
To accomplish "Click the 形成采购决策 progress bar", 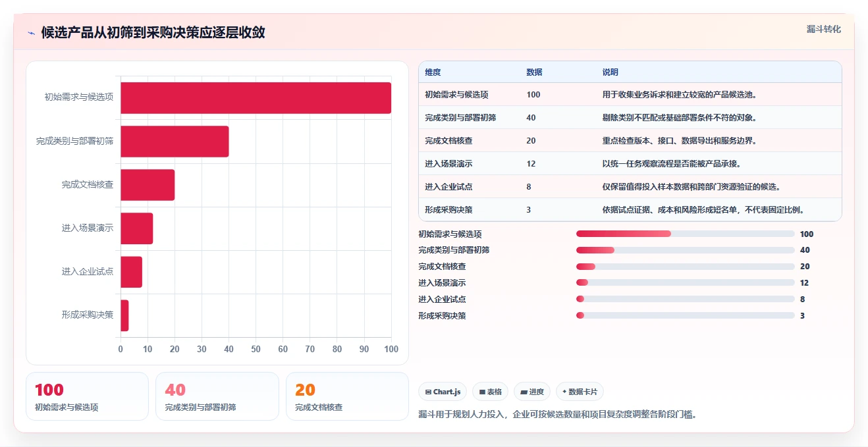I will point(685,315).
